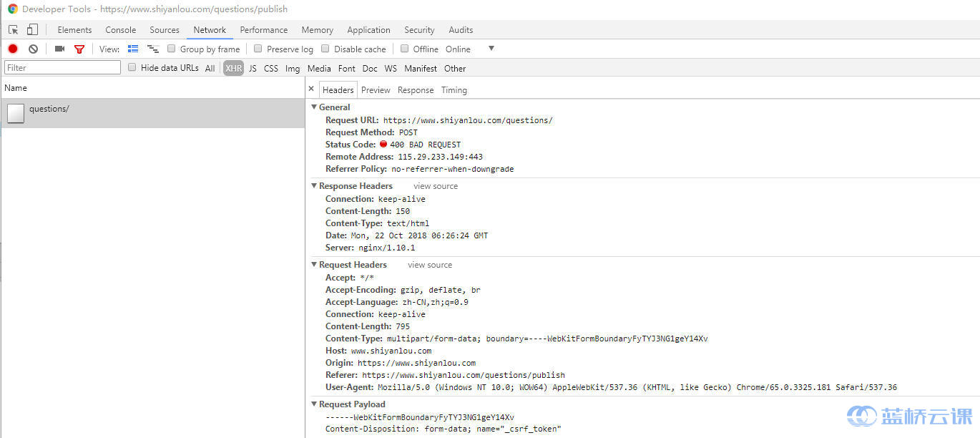Collapse the Response Headers section
980x438 pixels.
pos(314,185)
